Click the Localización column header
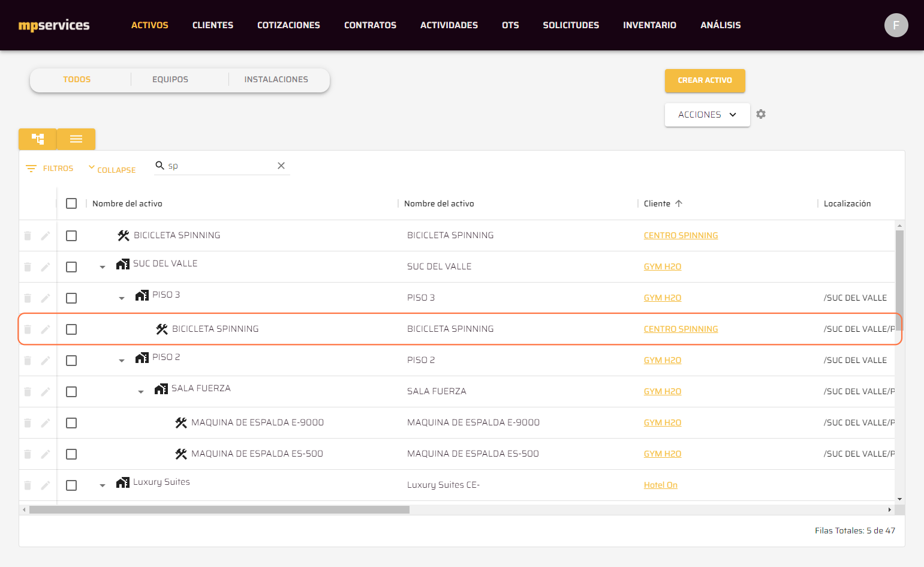Image resolution: width=924 pixels, height=567 pixels. click(847, 203)
